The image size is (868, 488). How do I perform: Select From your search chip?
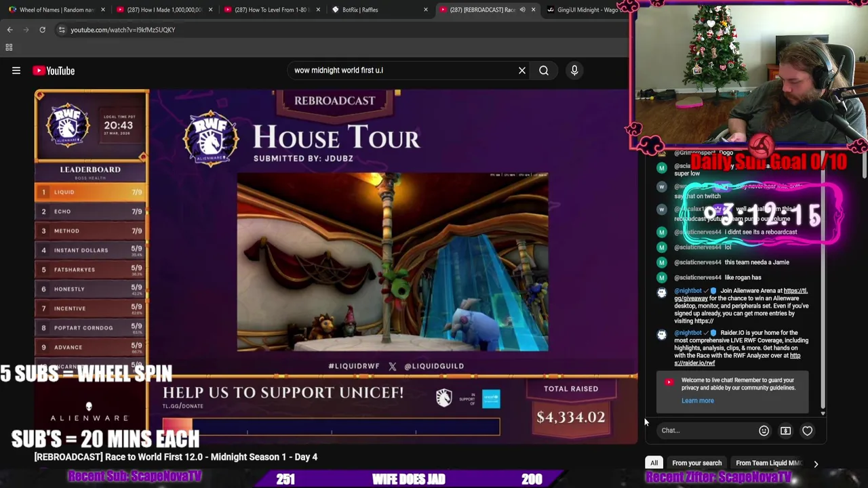pyautogui.click(x=696, y=463)
